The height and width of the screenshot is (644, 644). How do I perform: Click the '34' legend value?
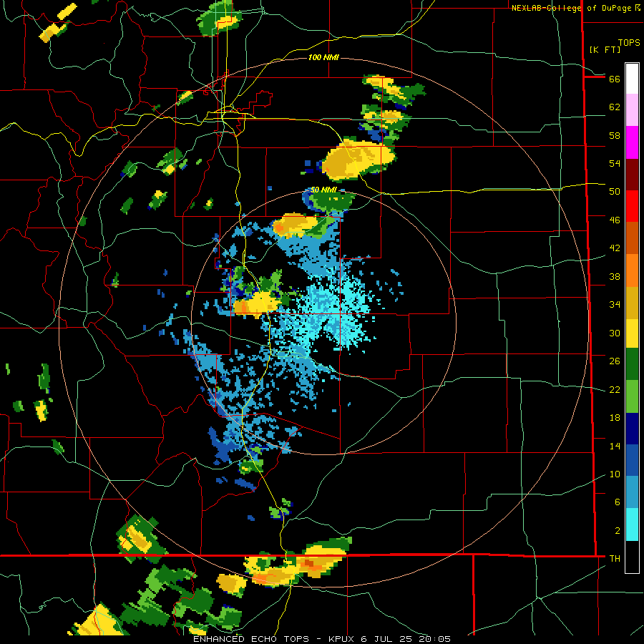(615, 304)
